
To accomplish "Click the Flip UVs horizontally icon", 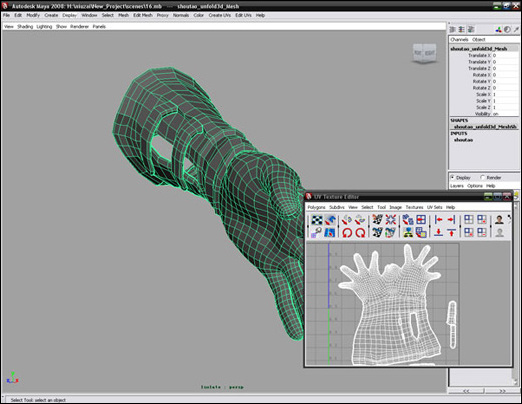I will (347, 220).
